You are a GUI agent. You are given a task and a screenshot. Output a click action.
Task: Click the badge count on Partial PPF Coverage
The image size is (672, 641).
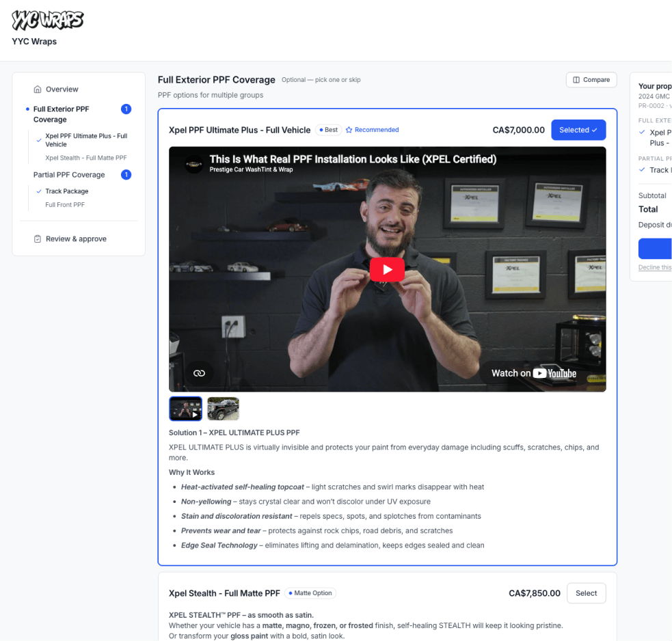click(x=126, y=175)
